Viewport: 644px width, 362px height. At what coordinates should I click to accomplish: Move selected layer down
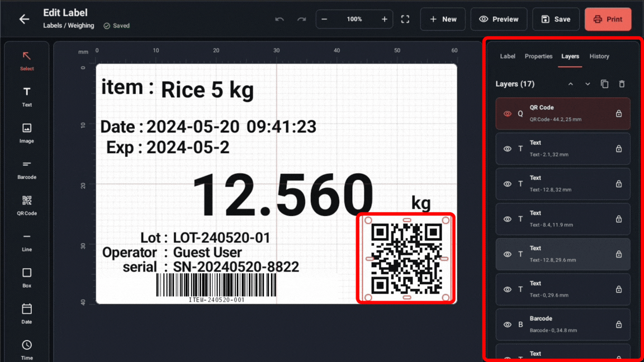click(588, 84)
